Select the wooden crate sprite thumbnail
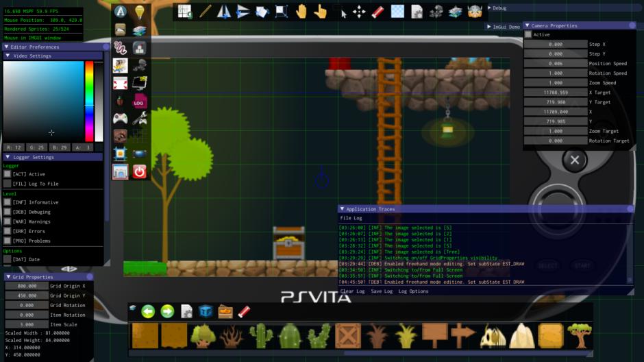 [x=348, y=336]
